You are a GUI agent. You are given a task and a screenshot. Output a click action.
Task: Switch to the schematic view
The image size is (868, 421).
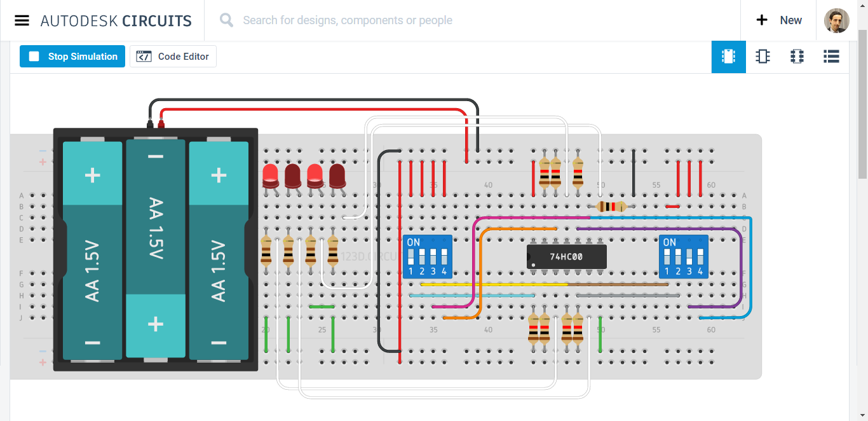click(763, 57)
